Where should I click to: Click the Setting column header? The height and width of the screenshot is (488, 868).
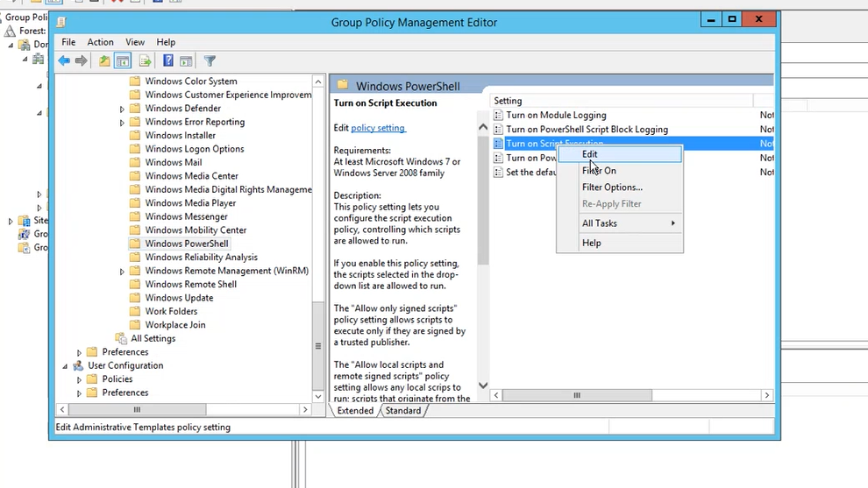point(622,101)
